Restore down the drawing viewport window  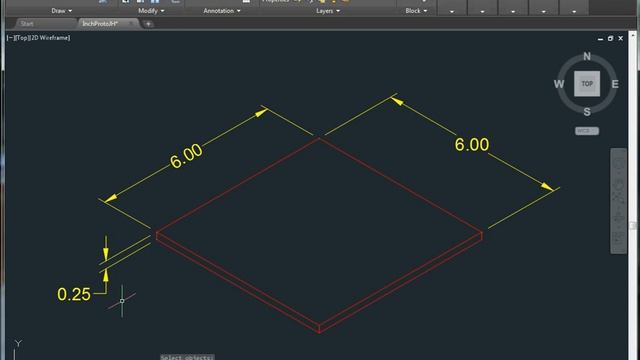tap(610, 38)
